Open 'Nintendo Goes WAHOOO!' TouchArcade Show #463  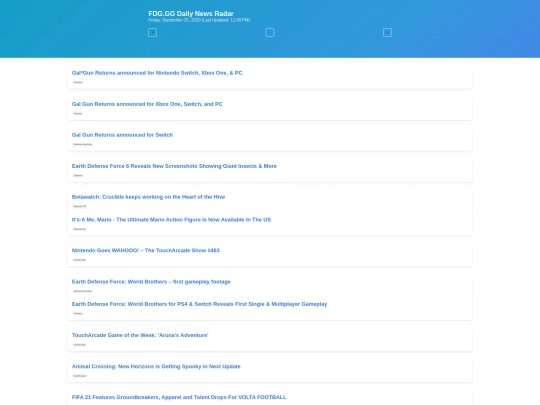point(145,250)
